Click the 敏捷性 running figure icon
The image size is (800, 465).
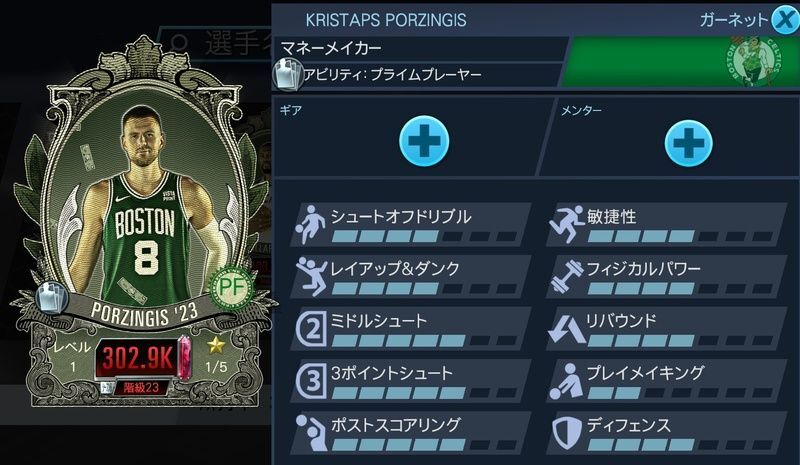pyautogui.click(x=566, y=224)
